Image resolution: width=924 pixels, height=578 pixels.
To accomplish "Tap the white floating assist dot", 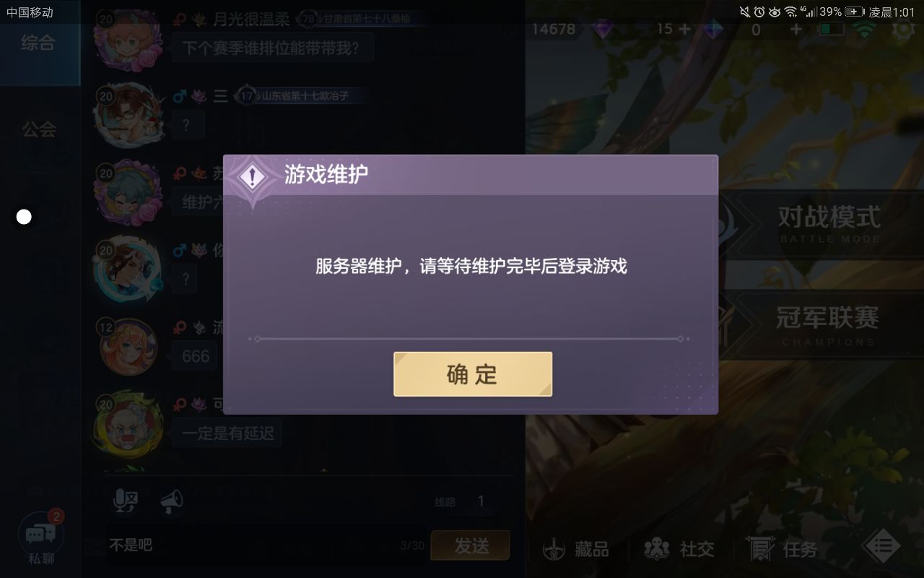I will tap(24, 217).
